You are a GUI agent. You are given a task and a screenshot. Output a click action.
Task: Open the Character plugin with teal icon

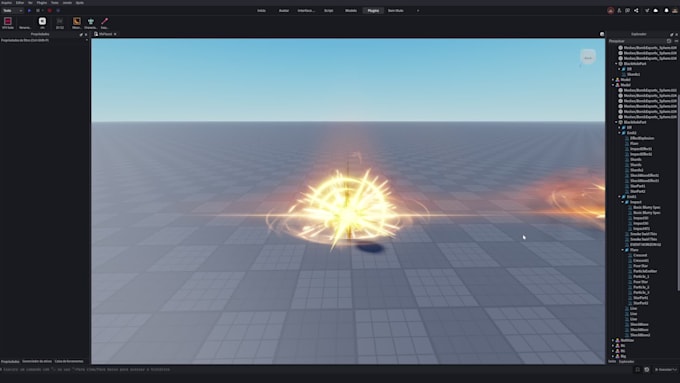(91, 23)
